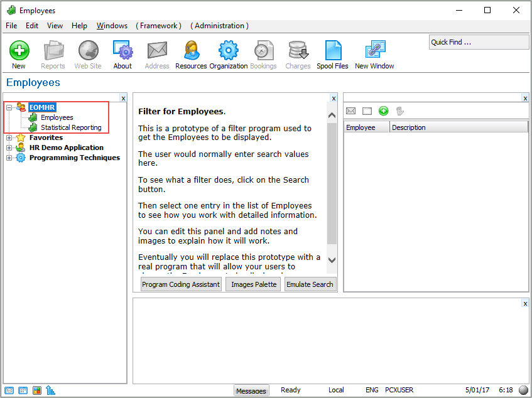The image size is (532, 398).
Task: Click in the Quick Find field
Action: 479,43
